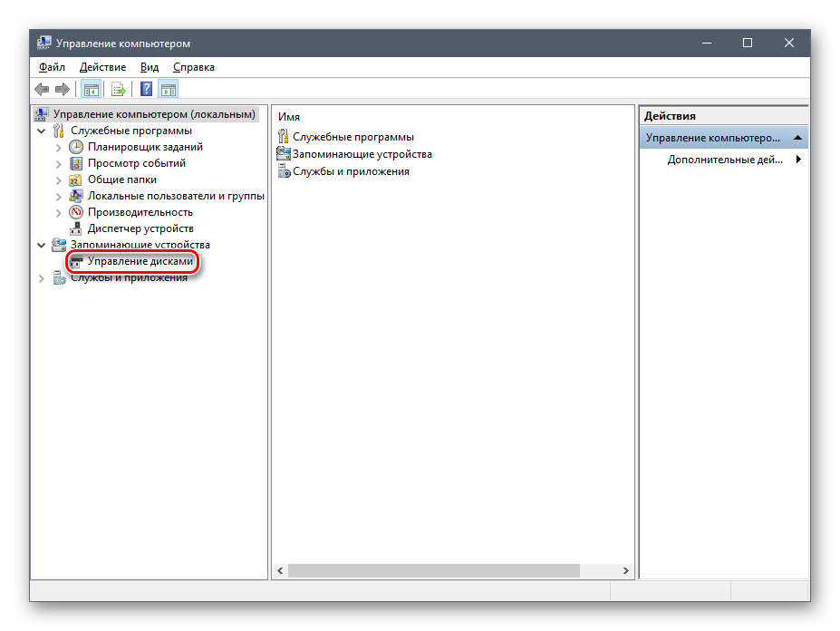Open the Вид menu
Image resolution: width=840 pixels, height=631 pixels.
point(150,67)
